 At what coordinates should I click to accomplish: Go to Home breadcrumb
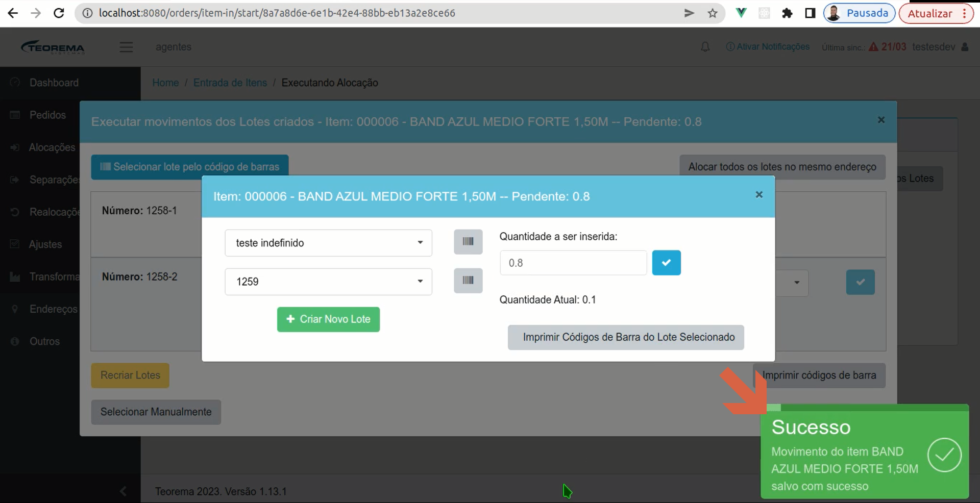coord(165,83)
